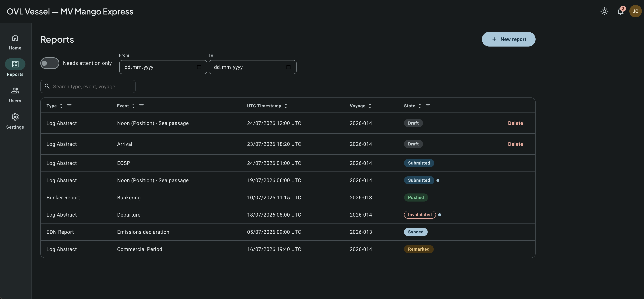Go to Home in sidebar
Viewport: 644px width, 299px height.
coord(15,42)
